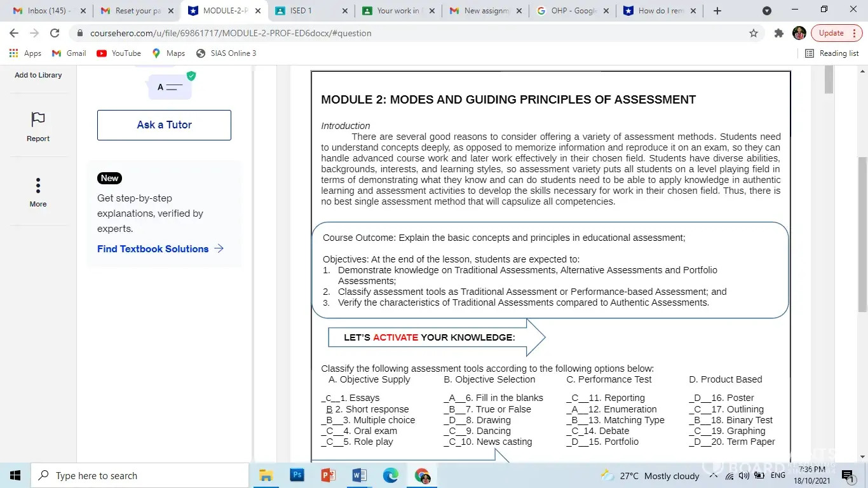Reload the Course Hero page
This screenshot has height=488, width=868.
pyautogui.click(x=55, y=33)
